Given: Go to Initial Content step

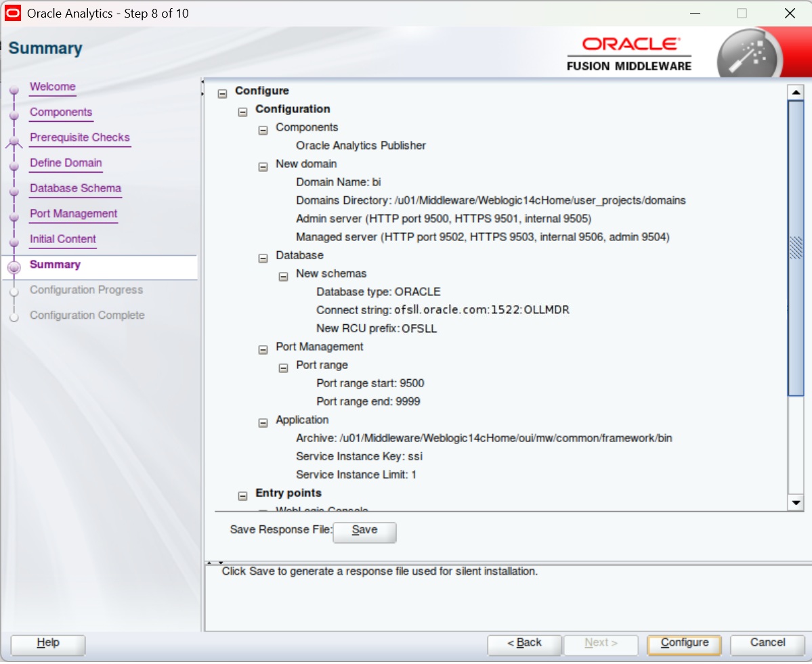Looking at the screenshot, I should click(63, 238).
